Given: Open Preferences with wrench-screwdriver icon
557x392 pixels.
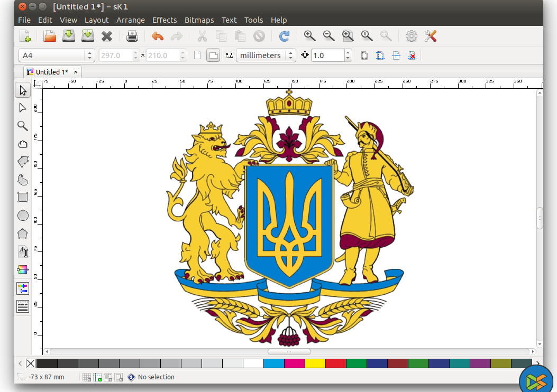Looking at the screenshot, I should click(431, 36).
